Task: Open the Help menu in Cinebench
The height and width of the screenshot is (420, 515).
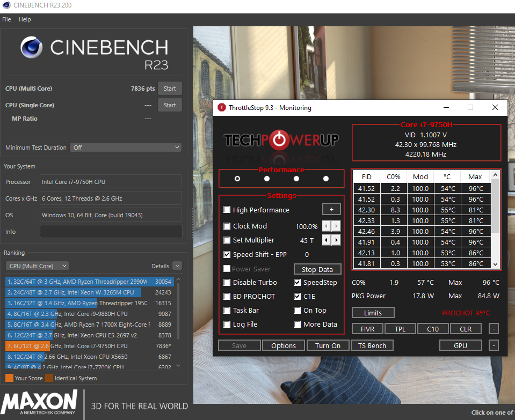Action: pos(25,19)
